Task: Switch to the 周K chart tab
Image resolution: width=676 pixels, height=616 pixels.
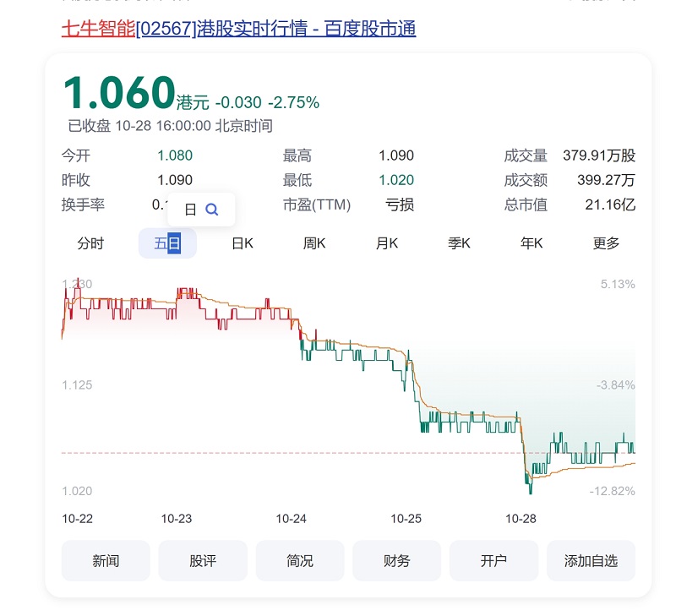Action: pos(314,243)
